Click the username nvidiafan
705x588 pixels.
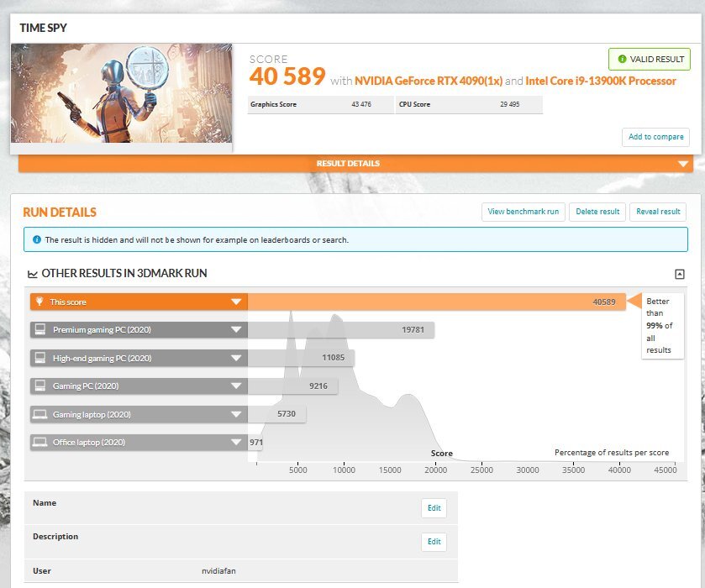218,571
